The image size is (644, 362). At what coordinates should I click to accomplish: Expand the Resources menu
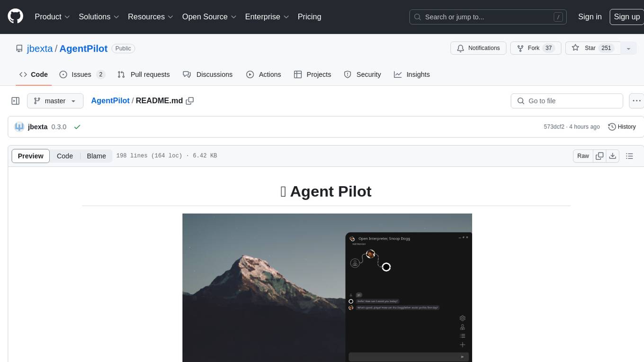[x=151, y=17]
